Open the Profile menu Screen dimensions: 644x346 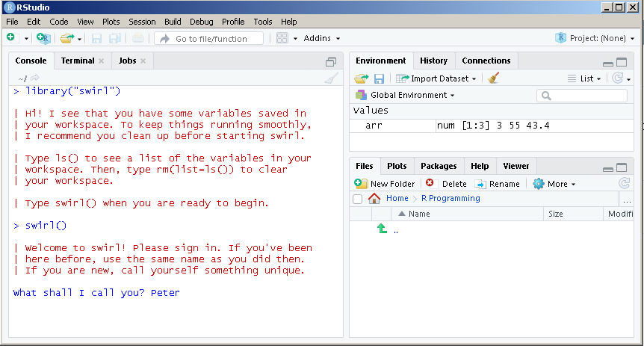click(x=233, y=22)
